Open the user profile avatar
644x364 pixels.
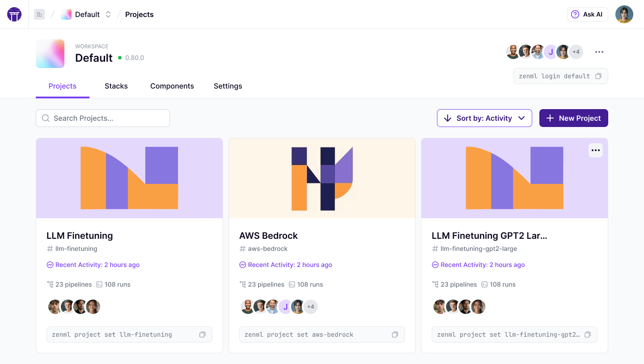pos(624,14)
